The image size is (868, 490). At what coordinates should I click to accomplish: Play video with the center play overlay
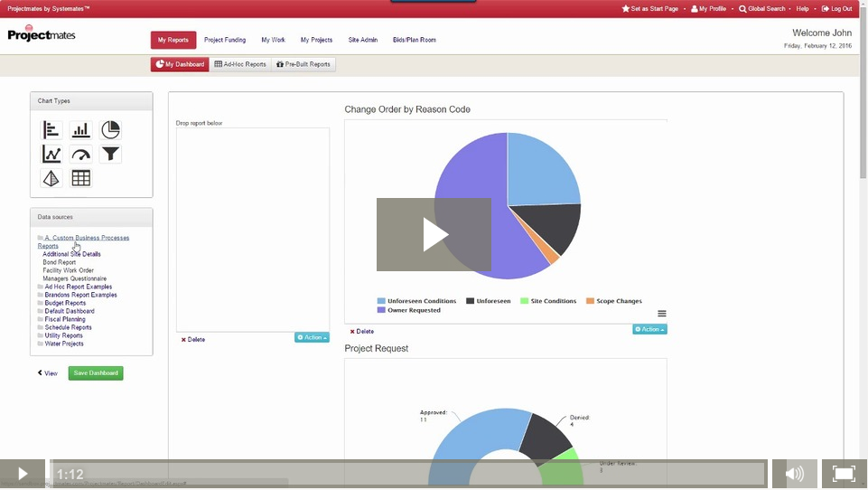click(434, 234)
